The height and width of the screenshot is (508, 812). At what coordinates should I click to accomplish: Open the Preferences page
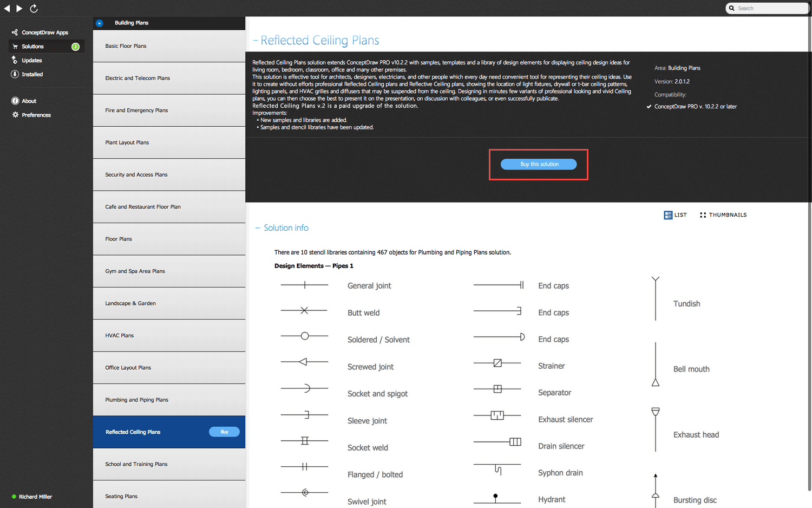click(x=36, y=115)
